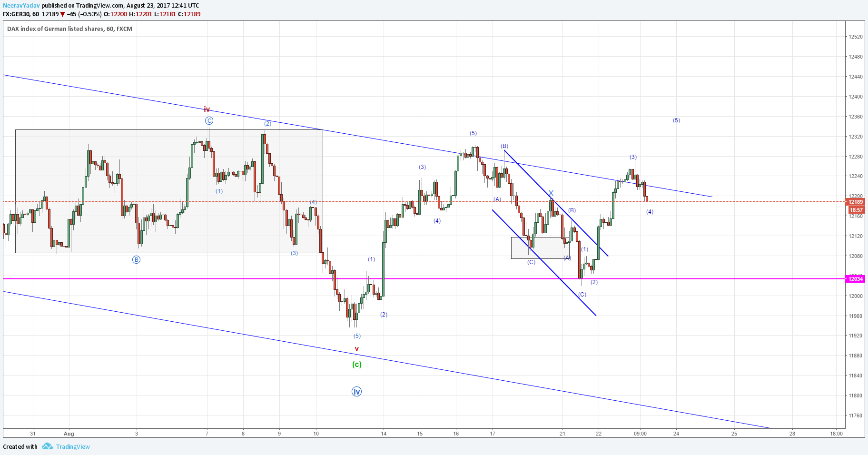The height and width of the screenshot is (455, 868).
Task: Click the 09:00 time axis marker
Action: [640, 434]
